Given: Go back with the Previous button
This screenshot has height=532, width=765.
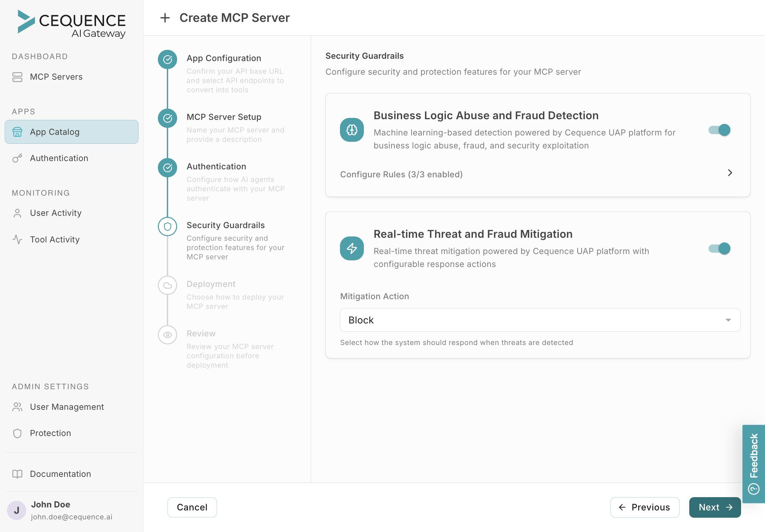Looking at the screenshot, I should pos(645,507).
